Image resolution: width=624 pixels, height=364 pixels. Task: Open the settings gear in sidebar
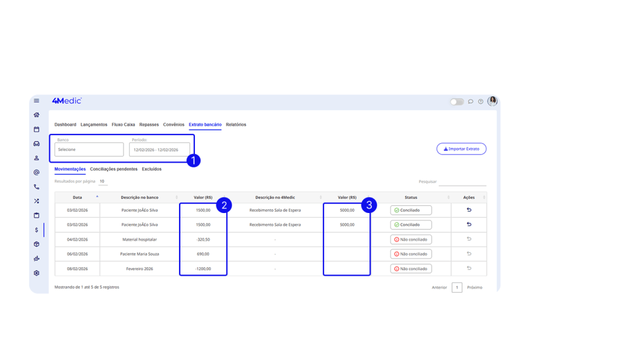(37, 273)
